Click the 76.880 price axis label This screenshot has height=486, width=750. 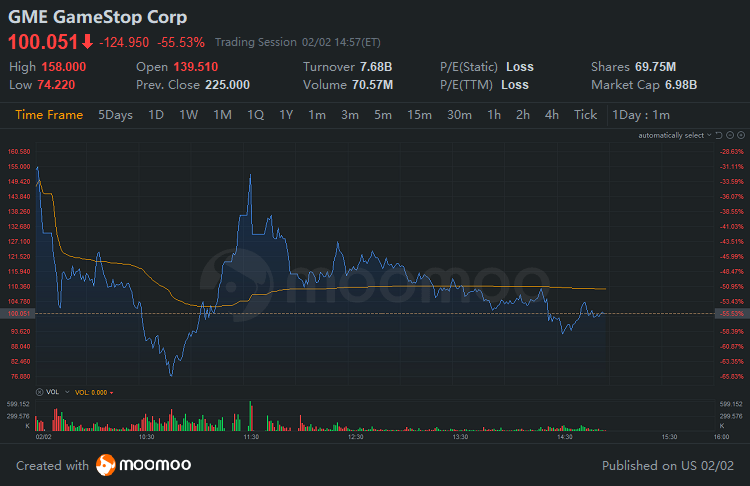(21, 376)
